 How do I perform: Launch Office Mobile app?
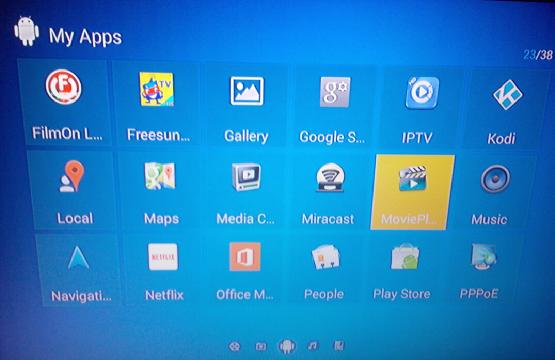(x=246, y=270)
